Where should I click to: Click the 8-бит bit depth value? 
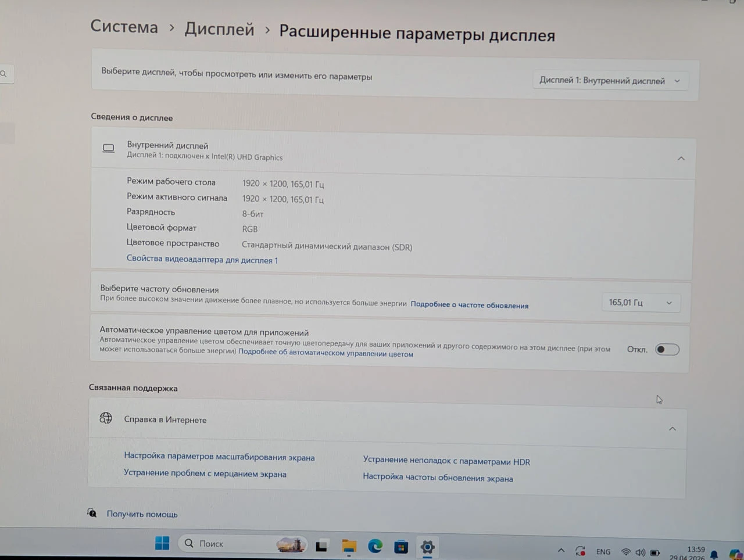point(253,214)
